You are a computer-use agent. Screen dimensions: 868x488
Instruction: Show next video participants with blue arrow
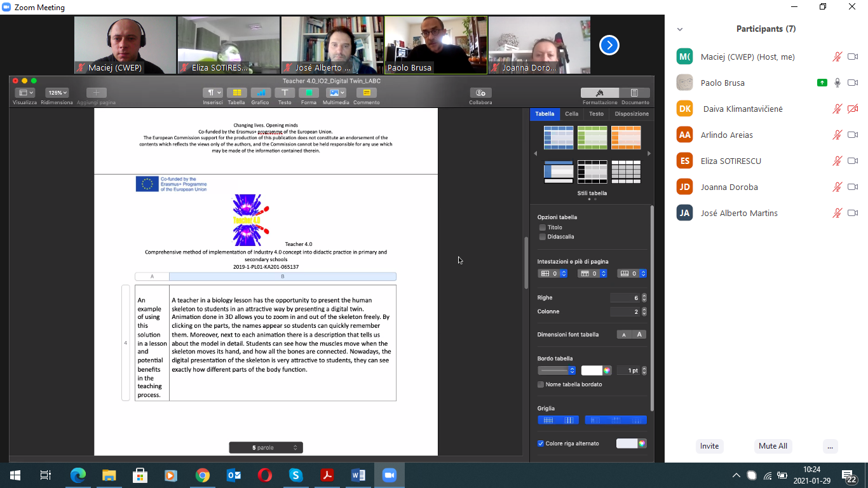click(609, 45)
